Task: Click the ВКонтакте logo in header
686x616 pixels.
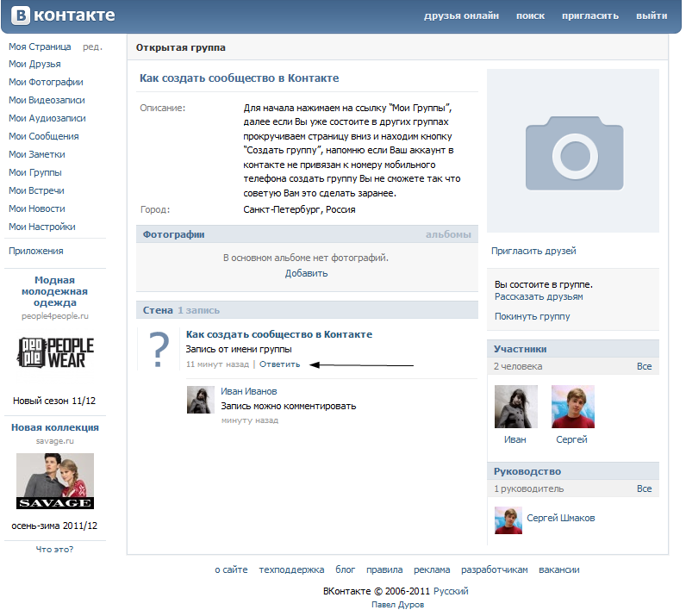Action: coord(63,16)
